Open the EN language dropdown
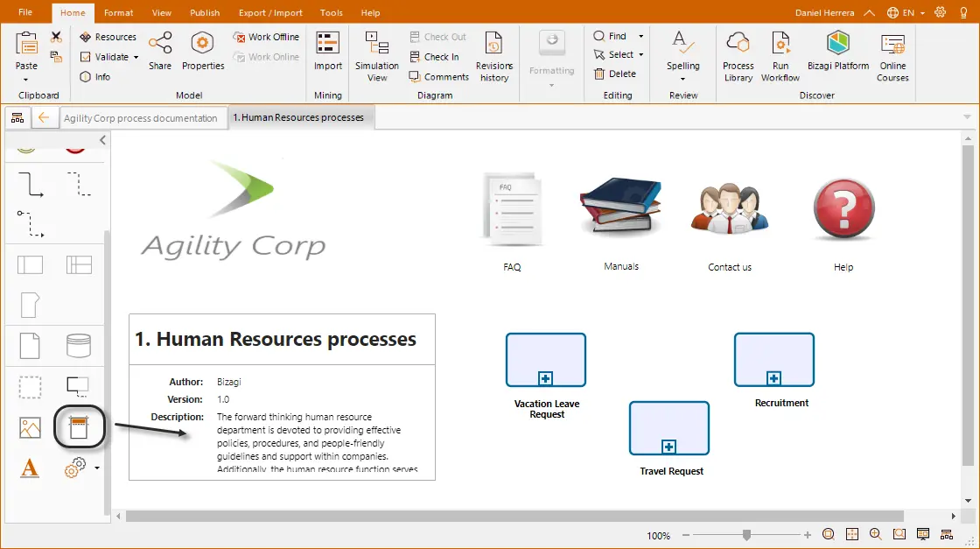 click(x=906, y=12)
